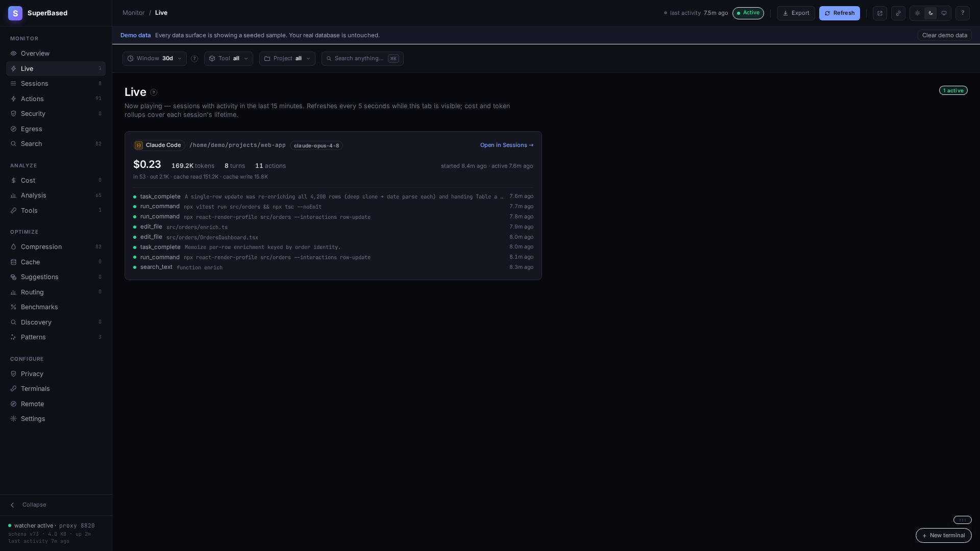Click the Demo data label
The image size is (980, 551).
pos(136,36)
